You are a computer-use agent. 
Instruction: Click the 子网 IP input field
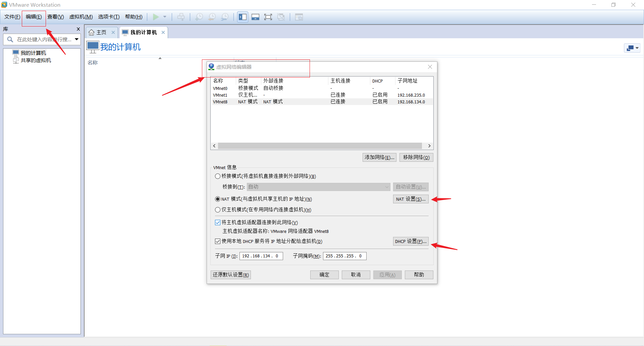(261, 256)
